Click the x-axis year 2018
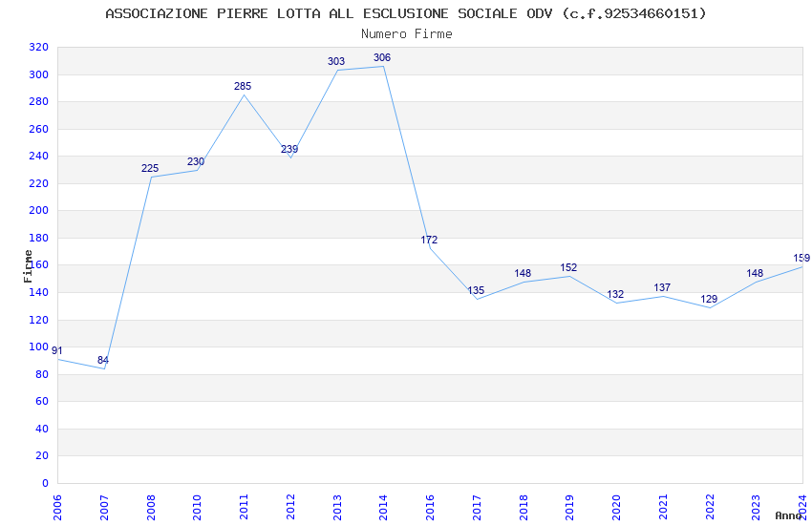This screenshot has width=812, height=525. click(x=524, y=508)
